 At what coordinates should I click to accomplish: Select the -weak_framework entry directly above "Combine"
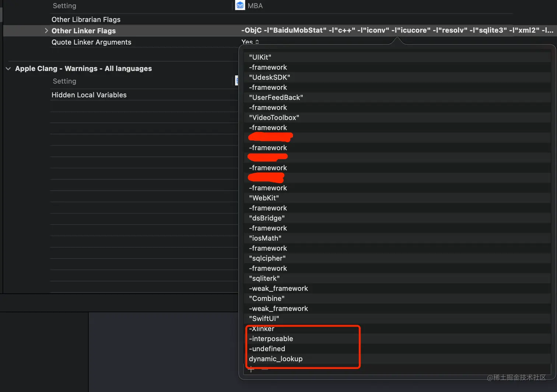click(x=397, y=289)
